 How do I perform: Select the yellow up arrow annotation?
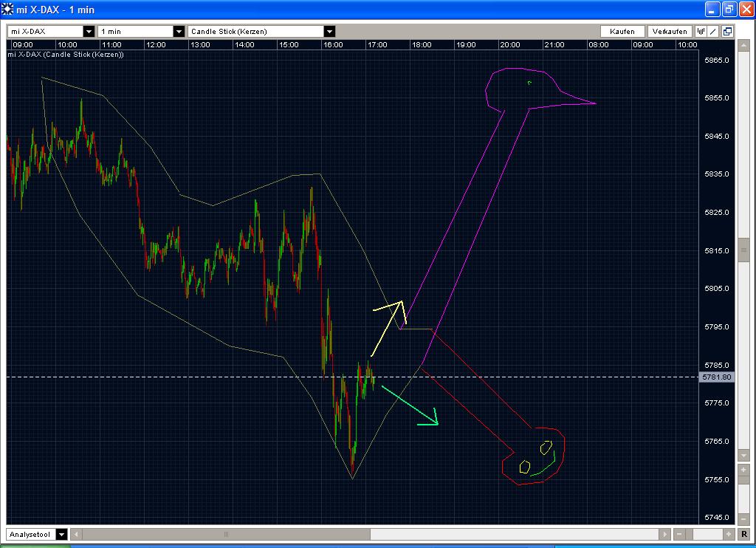(389, 326)
